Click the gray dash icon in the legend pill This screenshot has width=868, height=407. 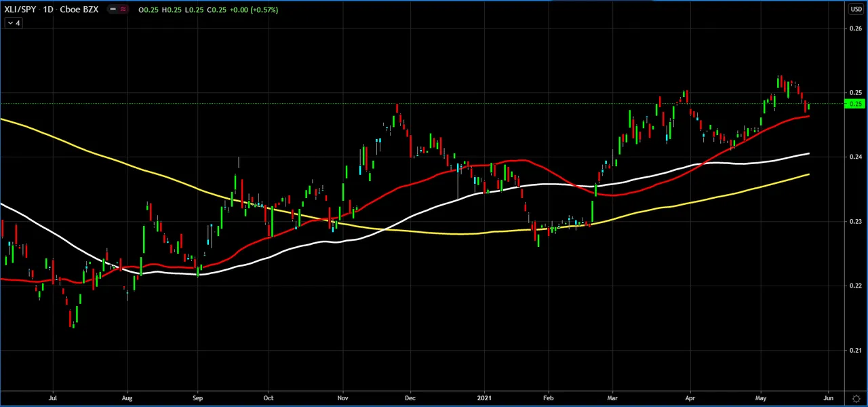113,9
